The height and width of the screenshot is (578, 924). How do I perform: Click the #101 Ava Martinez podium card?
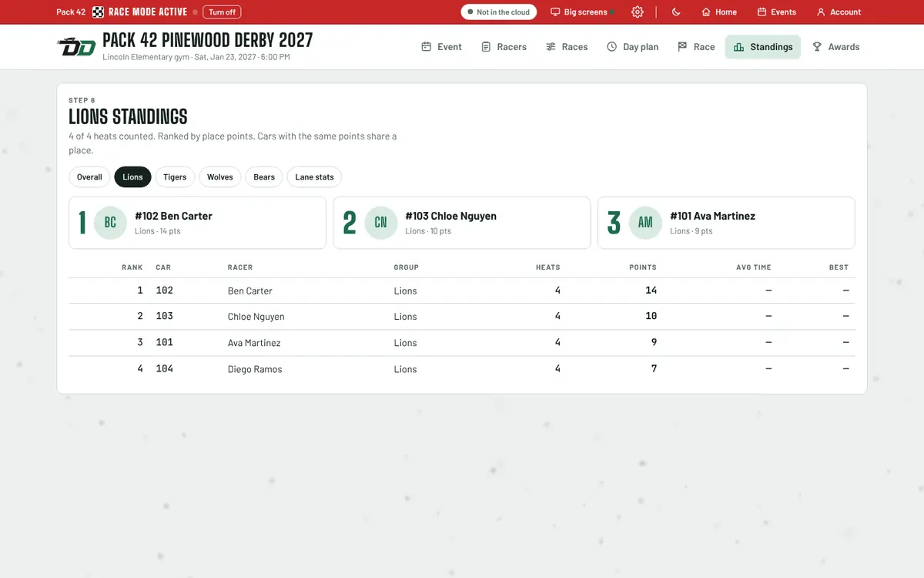pos(726,223)
